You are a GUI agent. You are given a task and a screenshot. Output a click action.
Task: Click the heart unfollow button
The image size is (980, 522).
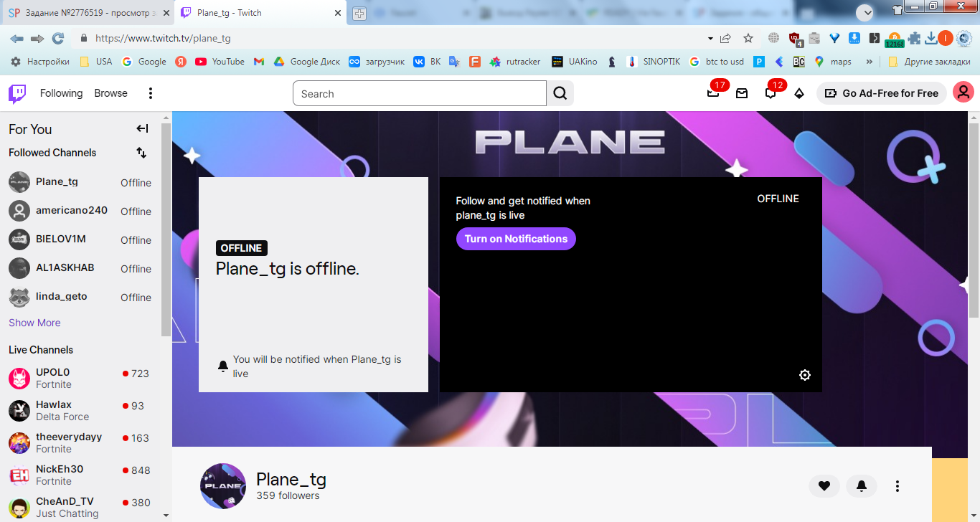824,486
